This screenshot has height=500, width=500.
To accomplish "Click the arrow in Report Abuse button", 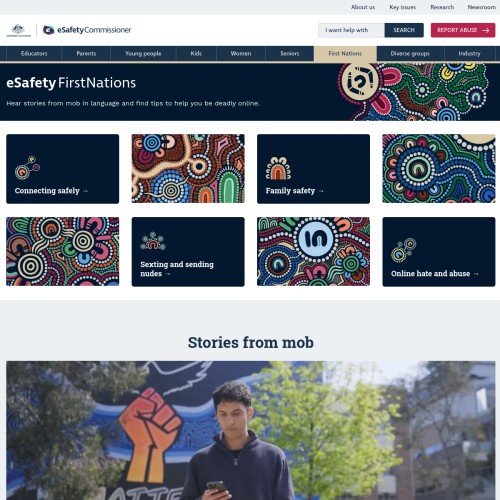I will click(x=486, y=30).
